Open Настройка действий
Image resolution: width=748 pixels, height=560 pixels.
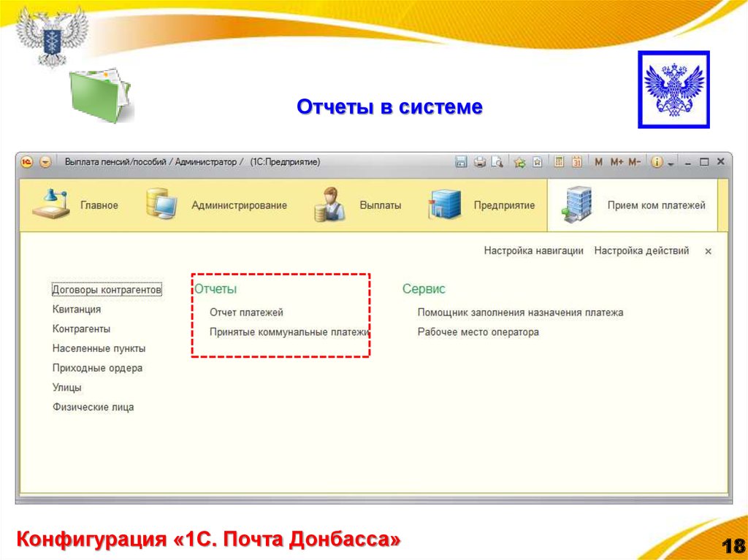click(641, 250)
